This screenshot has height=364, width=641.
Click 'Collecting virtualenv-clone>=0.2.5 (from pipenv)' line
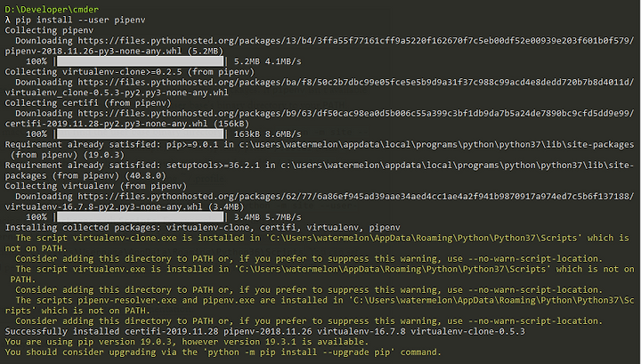[130, 72]
